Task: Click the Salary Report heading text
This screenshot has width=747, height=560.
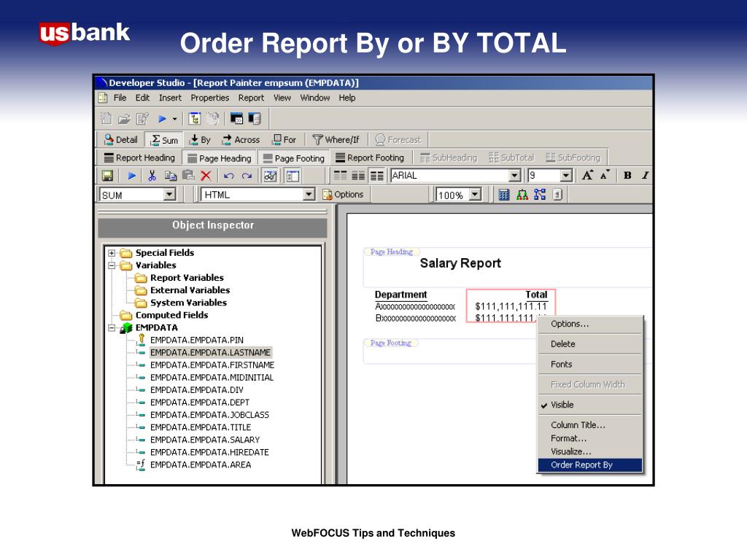Action: [460, 262]
